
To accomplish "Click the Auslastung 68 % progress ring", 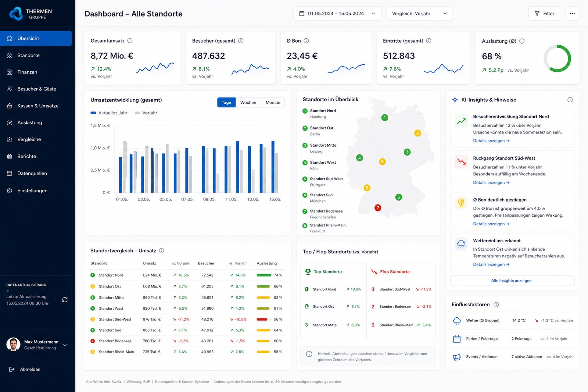I will pos(557,58).
